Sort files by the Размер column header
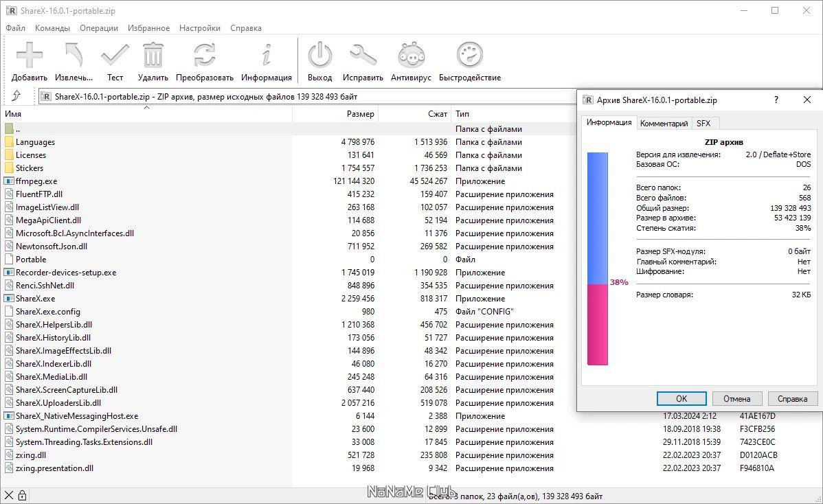Screen dimensions: 823x504 pos(360,114)
